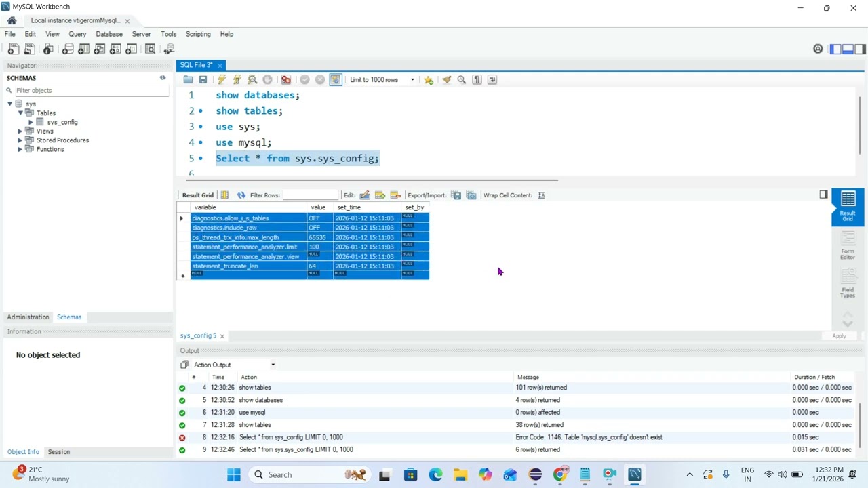Open the home screen tab icon
Screen dimensions: 868x488
point(12,20)
